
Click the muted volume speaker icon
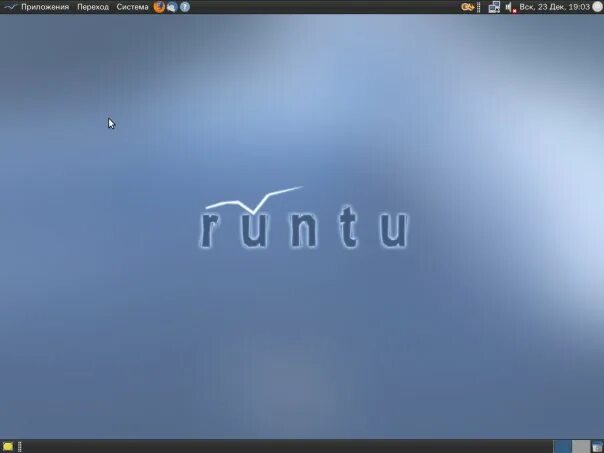510,7
